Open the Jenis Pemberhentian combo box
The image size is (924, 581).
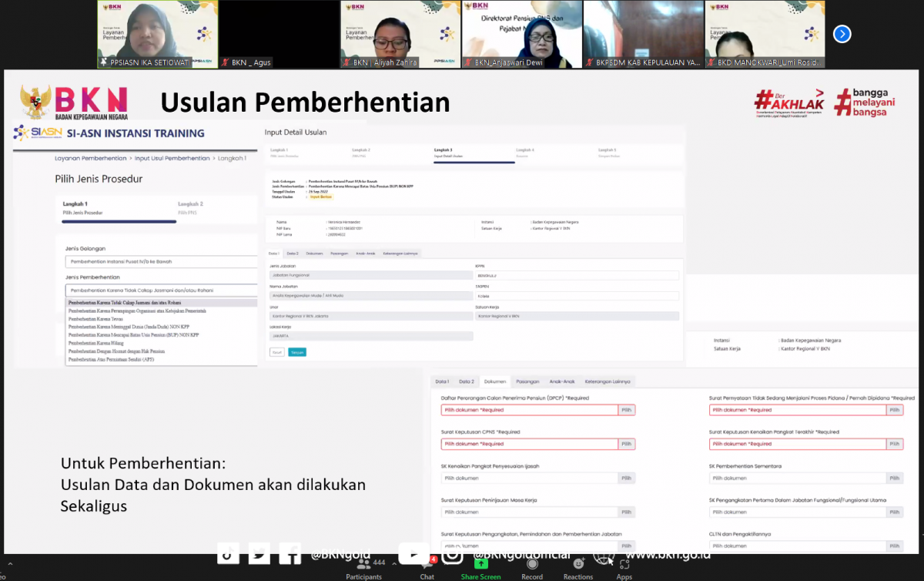(161, 290)
